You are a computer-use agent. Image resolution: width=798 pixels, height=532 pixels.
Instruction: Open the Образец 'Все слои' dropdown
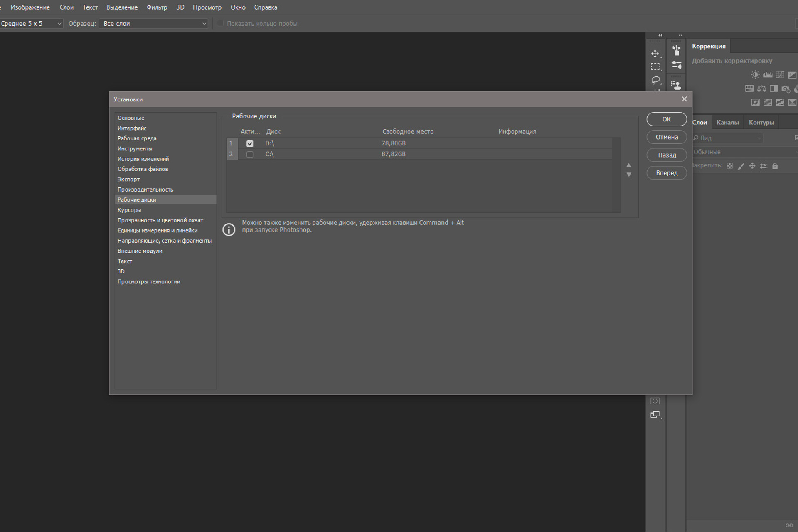(x=154, y=24)
